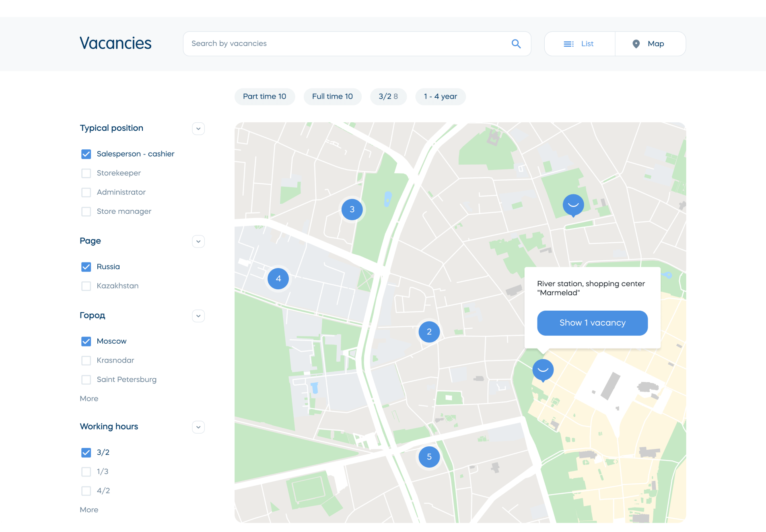
Task: Select the Part time 10 filter chip
Action: point(264,97)
